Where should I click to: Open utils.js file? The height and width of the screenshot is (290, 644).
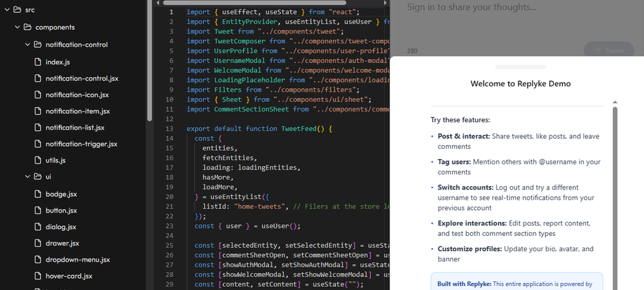point(55,160)
